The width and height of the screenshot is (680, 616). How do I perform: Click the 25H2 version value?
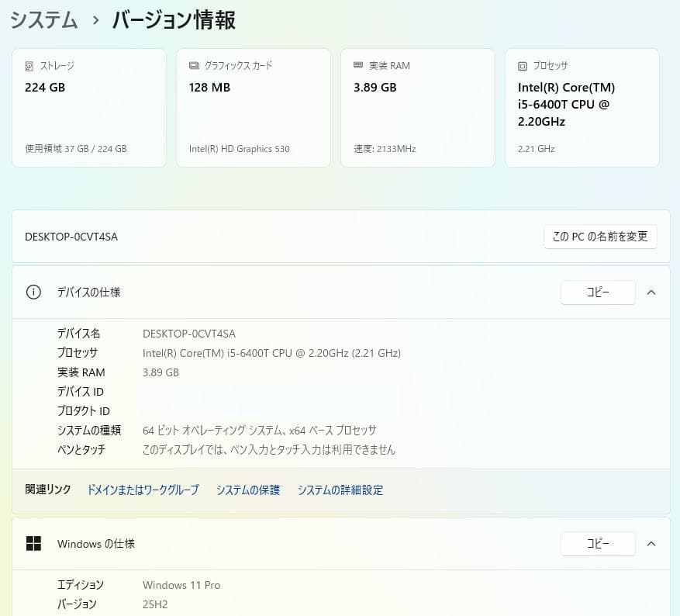(154, 604)
